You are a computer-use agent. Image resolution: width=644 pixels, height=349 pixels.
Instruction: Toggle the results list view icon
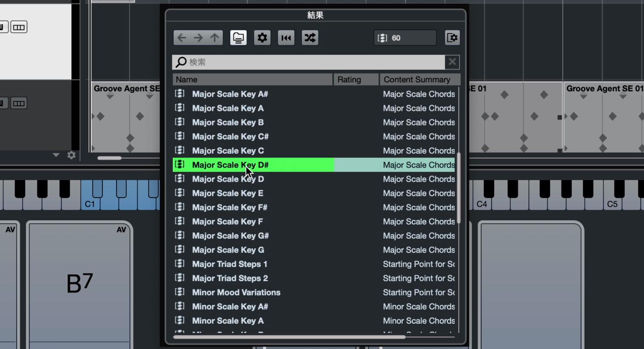pyautogui.click(x=238, y=38)
